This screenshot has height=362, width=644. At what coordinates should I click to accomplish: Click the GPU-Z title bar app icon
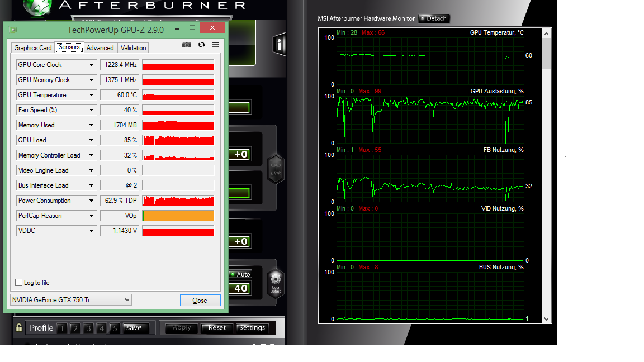(13, 30)
